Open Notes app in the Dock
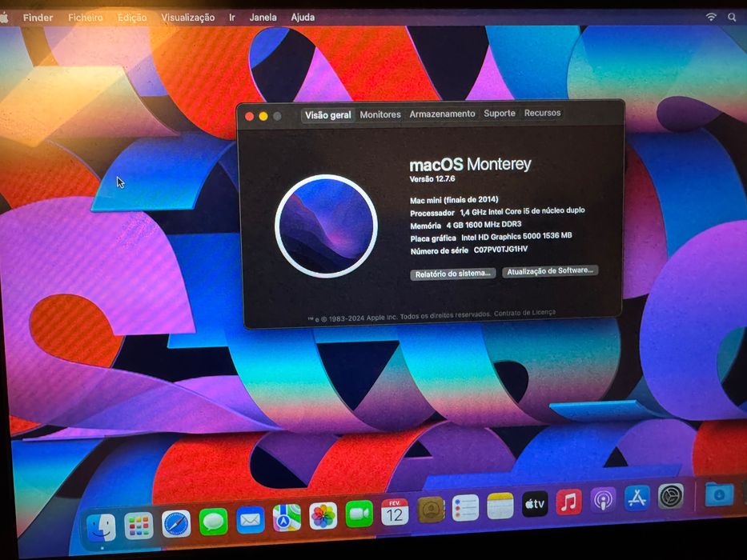The width and height of the screenshot is (747, 560). (x=500, y=506)
